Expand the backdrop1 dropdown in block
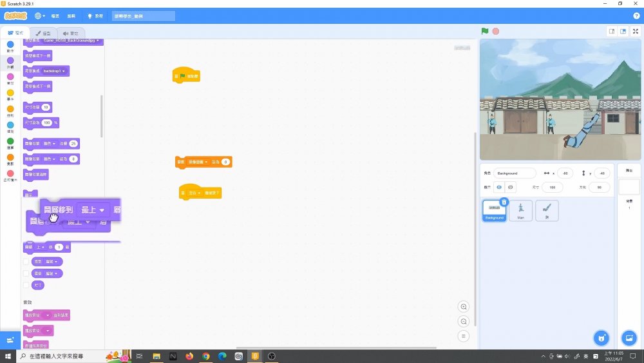 (x=64, y=70)
